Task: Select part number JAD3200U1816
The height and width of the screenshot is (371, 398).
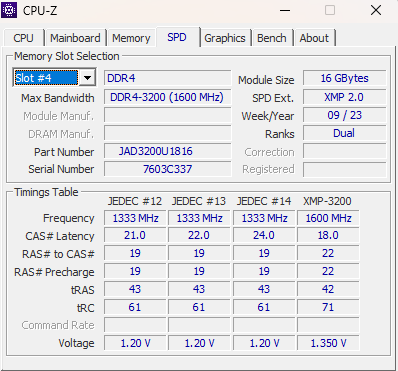Action: pos(167,151)
